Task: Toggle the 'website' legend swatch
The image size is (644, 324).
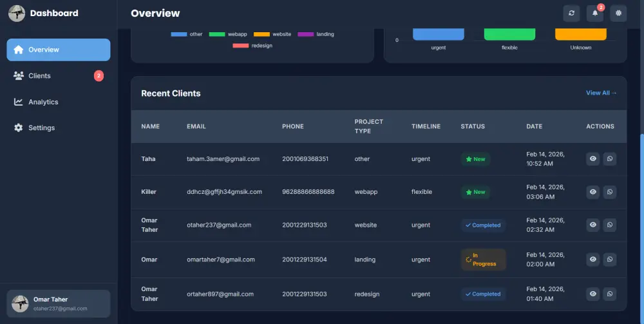Action: 261,34
